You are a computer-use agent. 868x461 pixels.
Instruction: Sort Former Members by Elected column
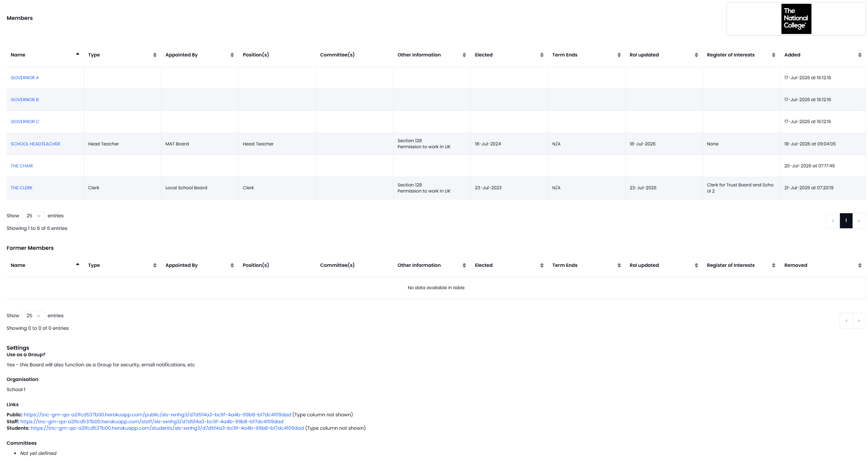509,265
